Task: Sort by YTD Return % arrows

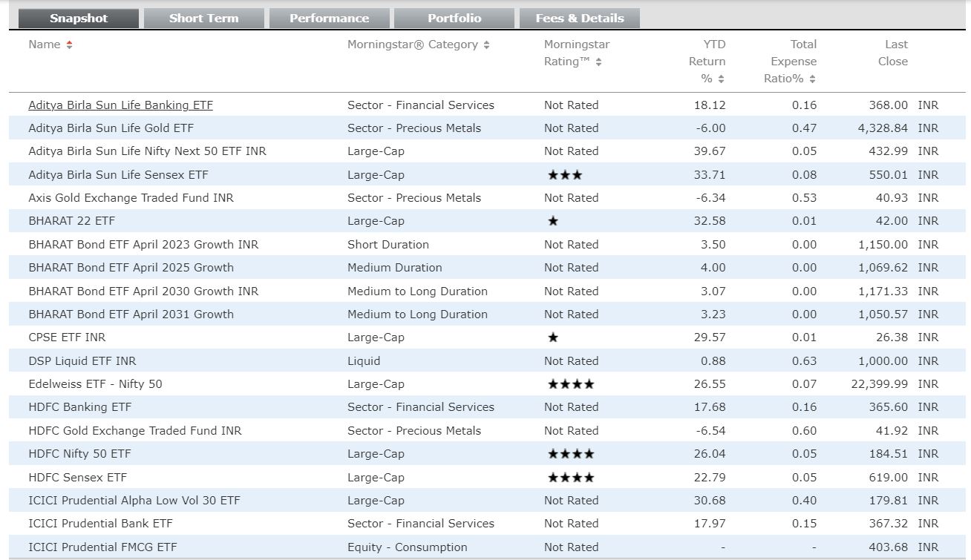Action: coord(721,79)
